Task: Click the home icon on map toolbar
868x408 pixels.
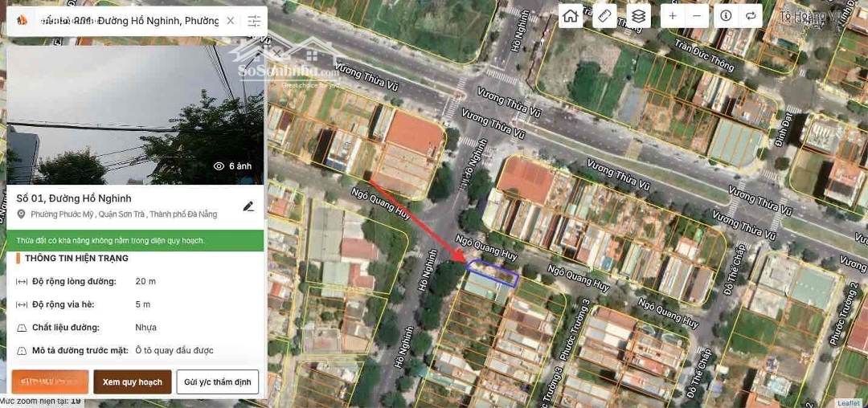Action: pyautogui.click(x=570, y=16)
